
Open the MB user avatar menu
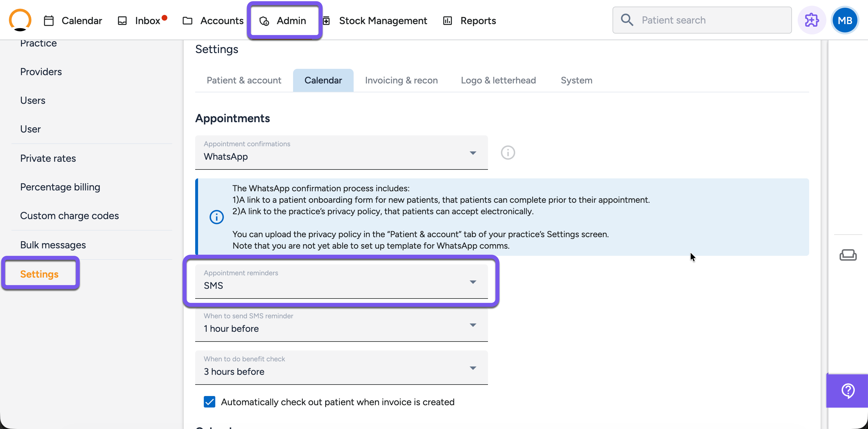tap(845, 20)
